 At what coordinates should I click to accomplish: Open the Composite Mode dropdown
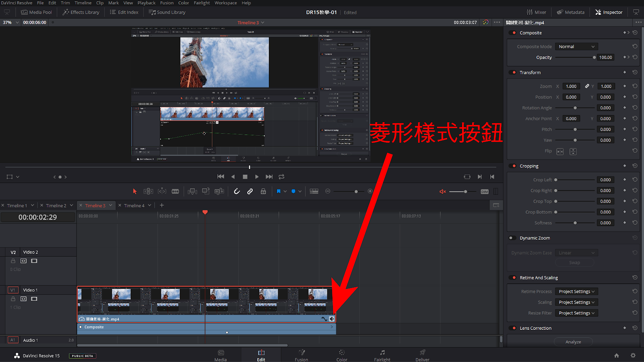click(576, 47)
